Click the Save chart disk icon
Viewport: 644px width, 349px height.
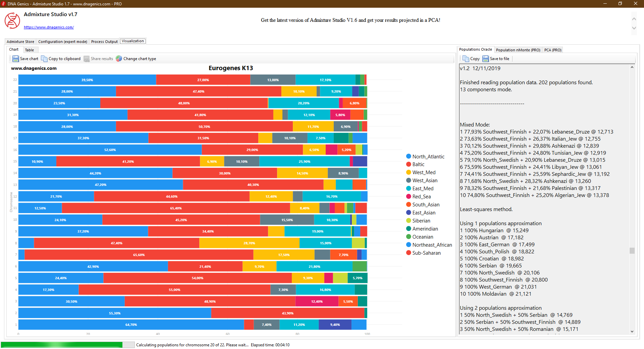[16, 58]
